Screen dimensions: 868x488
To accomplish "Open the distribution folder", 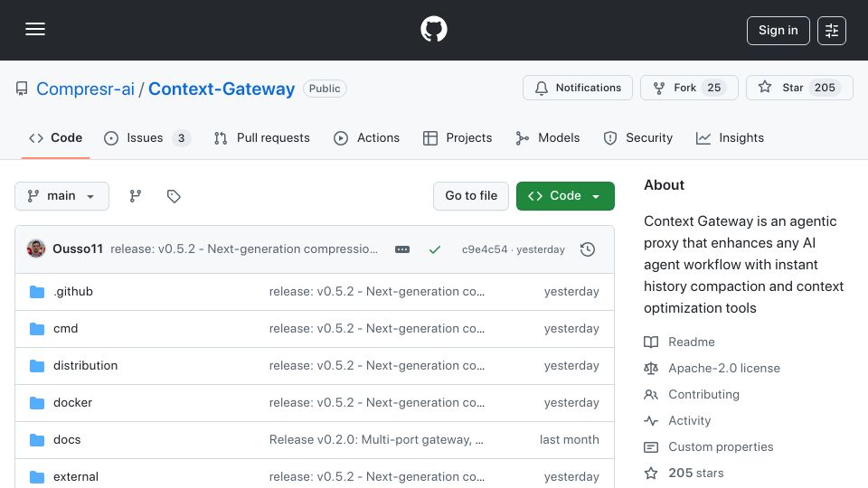I will point(85,366).
